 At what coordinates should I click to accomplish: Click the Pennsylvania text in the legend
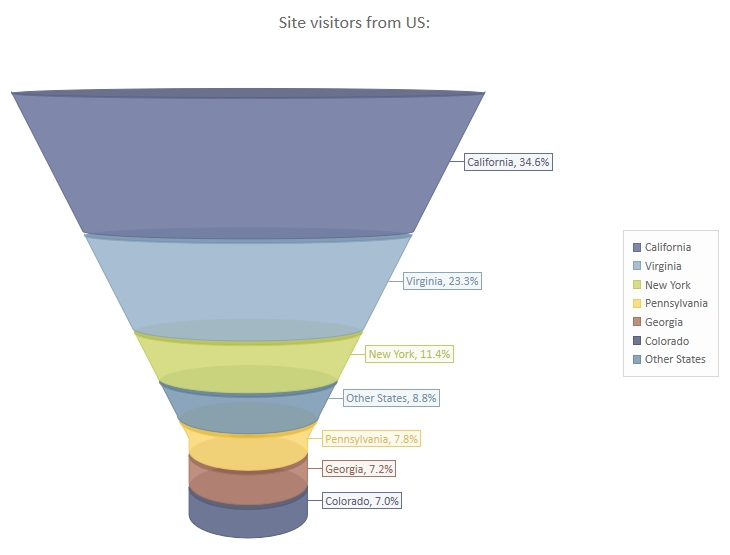[x=676, y=303]
